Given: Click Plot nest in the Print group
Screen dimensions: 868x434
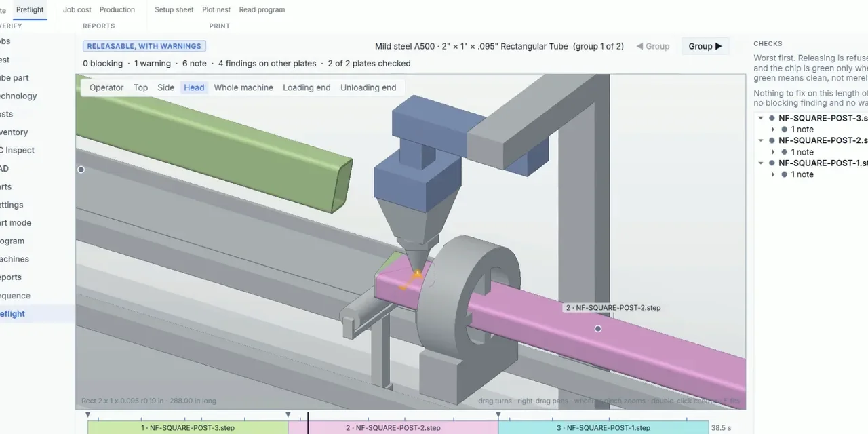Looking at the screenshot, I should click(x=216, y=9).
